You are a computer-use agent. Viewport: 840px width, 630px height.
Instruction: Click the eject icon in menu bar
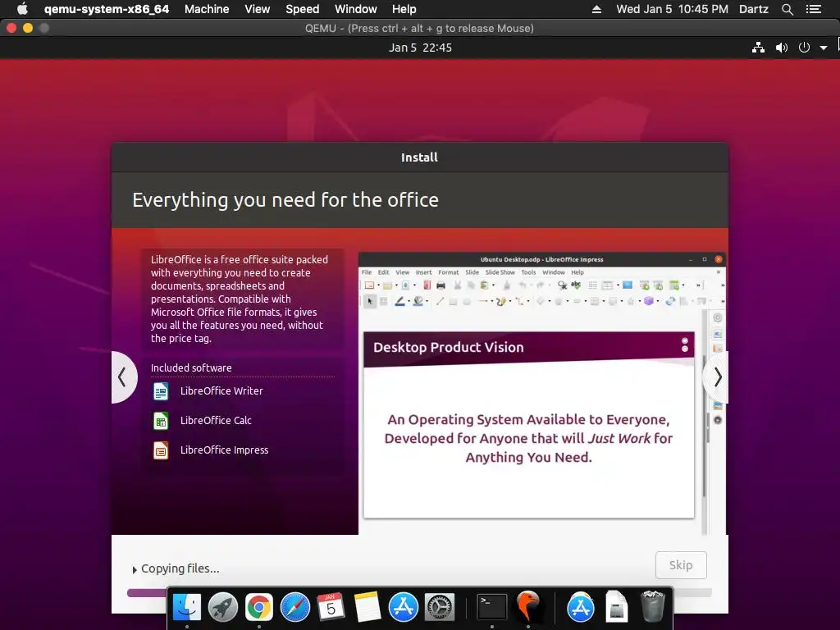tap(596, 9)
